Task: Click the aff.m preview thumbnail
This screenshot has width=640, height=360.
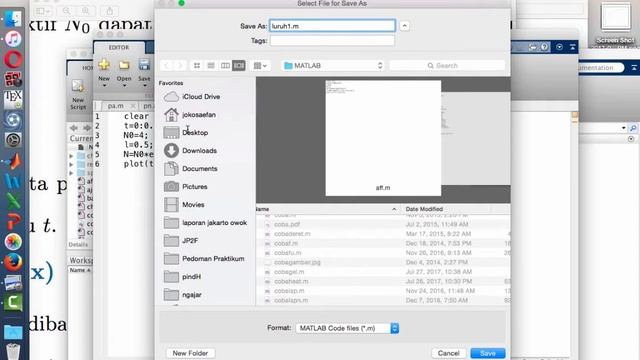Action: (x=383, y=138)
